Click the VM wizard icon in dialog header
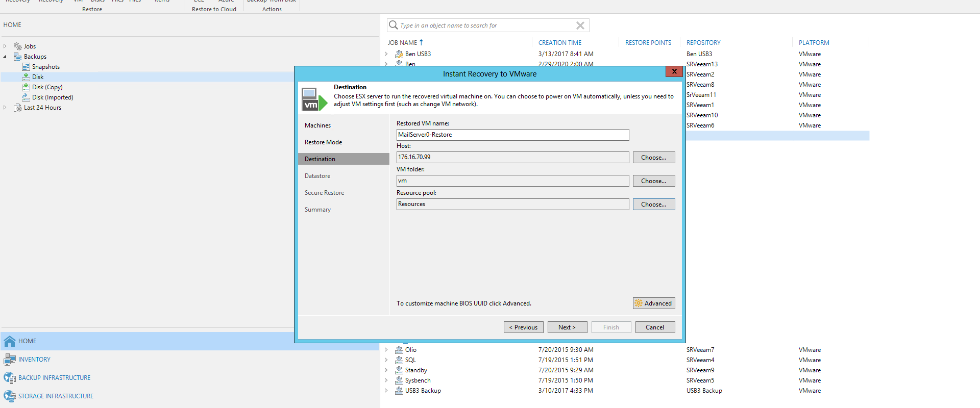 pyautogui.click(x=314, y=99)
